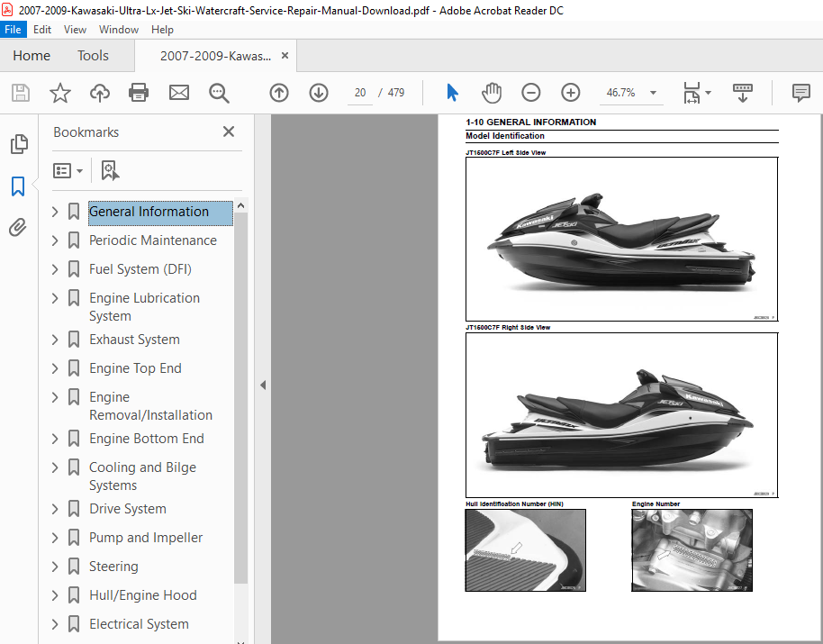Expand the Engine Lubrication System bookmark
823x644 pixels.
tap(55, 298)
